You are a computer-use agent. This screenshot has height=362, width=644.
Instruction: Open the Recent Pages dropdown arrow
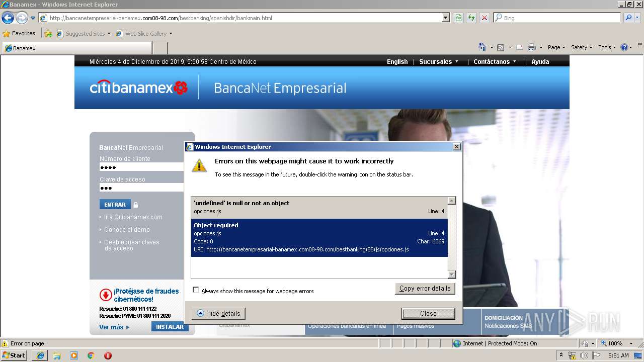tap(33, 18)
